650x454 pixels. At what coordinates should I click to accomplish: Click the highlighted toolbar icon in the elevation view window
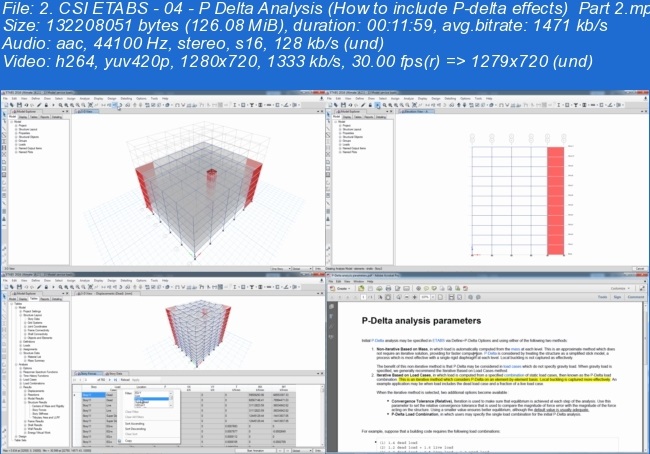pos(378,105)
